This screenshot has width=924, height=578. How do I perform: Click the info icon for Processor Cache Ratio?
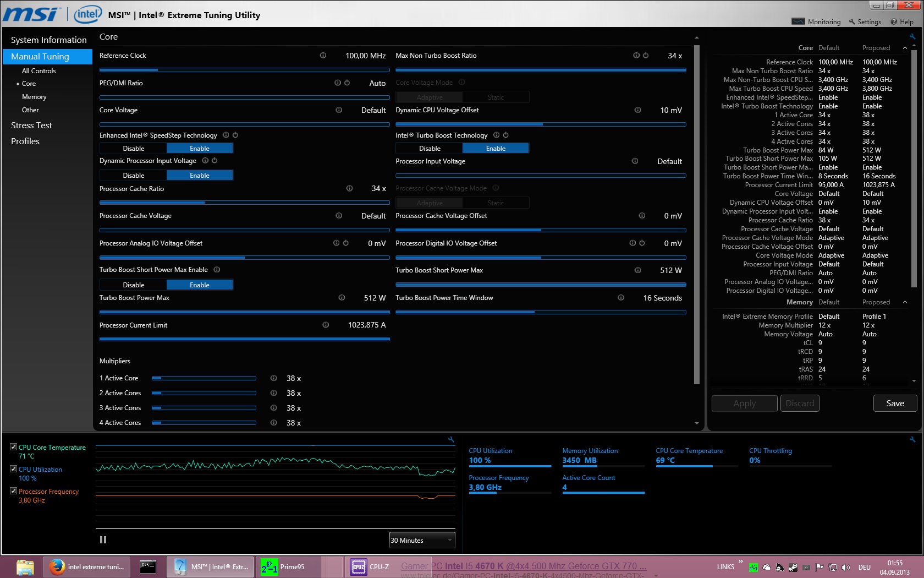(x=349, y=188)
